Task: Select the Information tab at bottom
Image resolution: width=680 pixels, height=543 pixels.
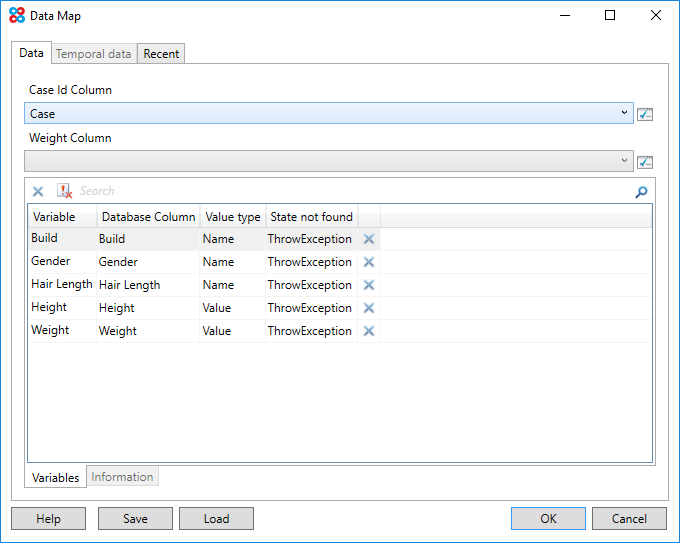Action: pos(122,477)
